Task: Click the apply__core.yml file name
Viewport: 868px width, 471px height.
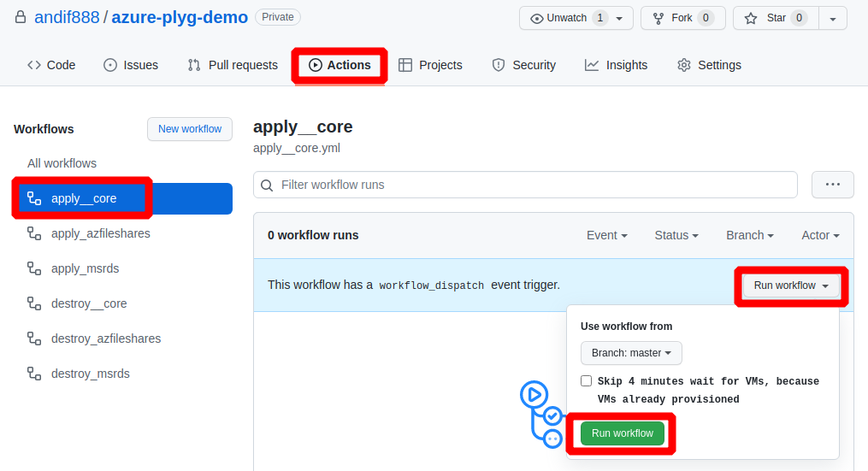Action: [297, 149]
